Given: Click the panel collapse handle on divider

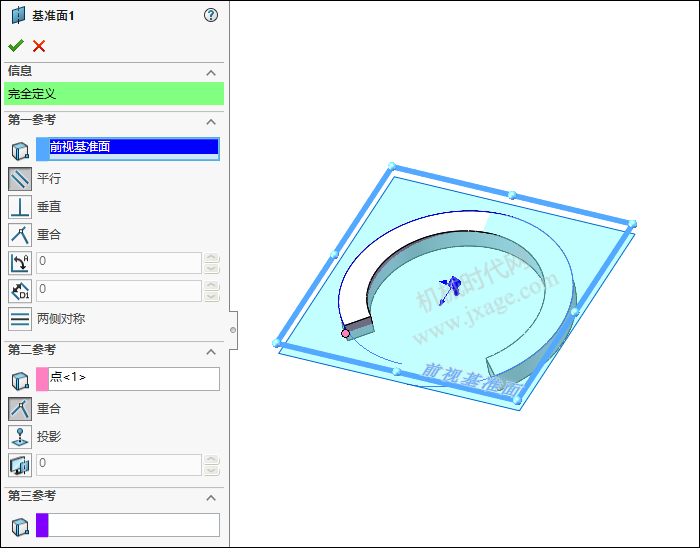Looking at the screenshot, I should pyautogui.click(x=233, y=330).
